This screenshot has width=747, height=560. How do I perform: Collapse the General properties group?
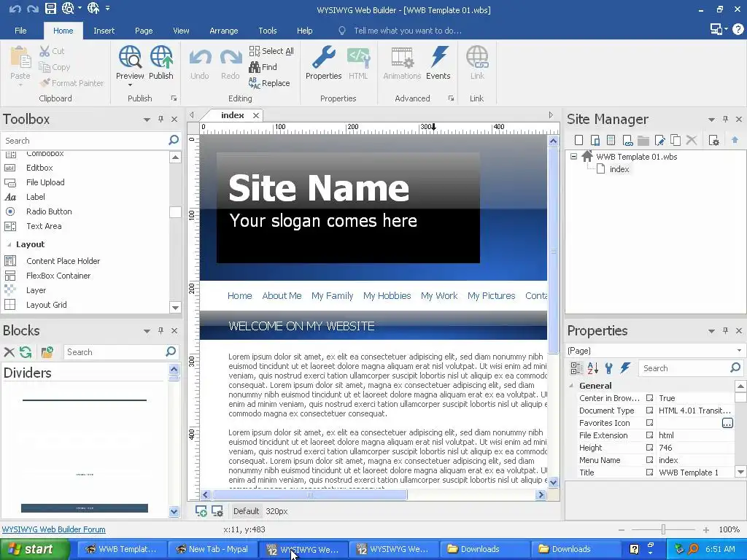[571, 386]
